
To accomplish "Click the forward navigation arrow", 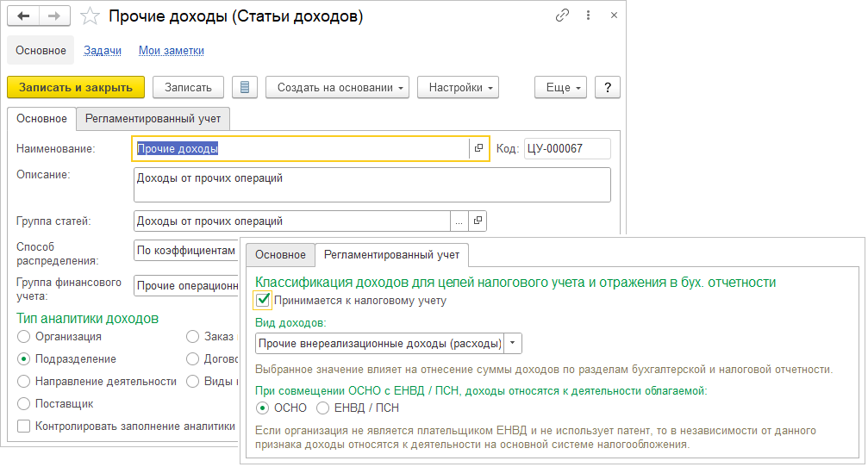I will (x=54, y=16).
